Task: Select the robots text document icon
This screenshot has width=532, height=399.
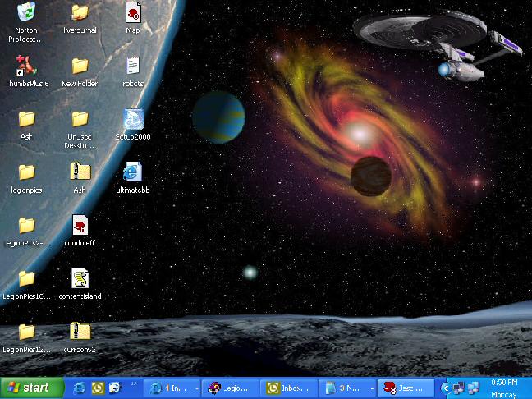Action: pos(133,66)
